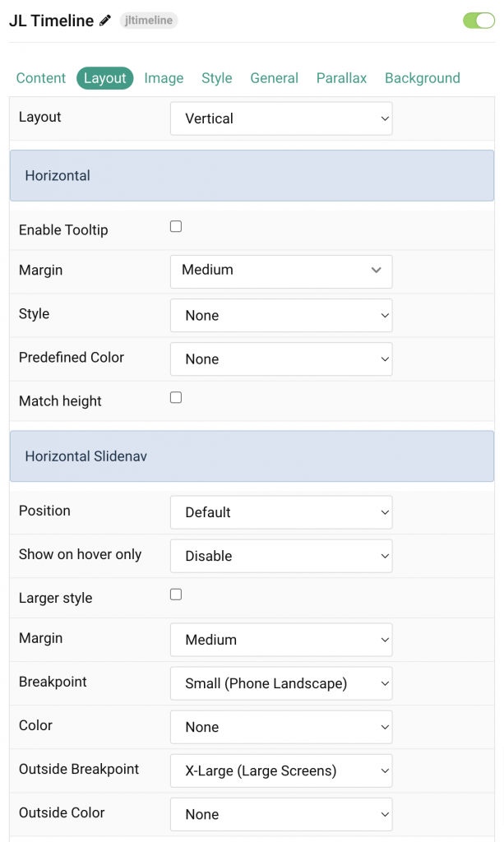The width and height of the screenshot is (504, 842).
Task: Open the Background settings tab
Action: tap(422, 78)
